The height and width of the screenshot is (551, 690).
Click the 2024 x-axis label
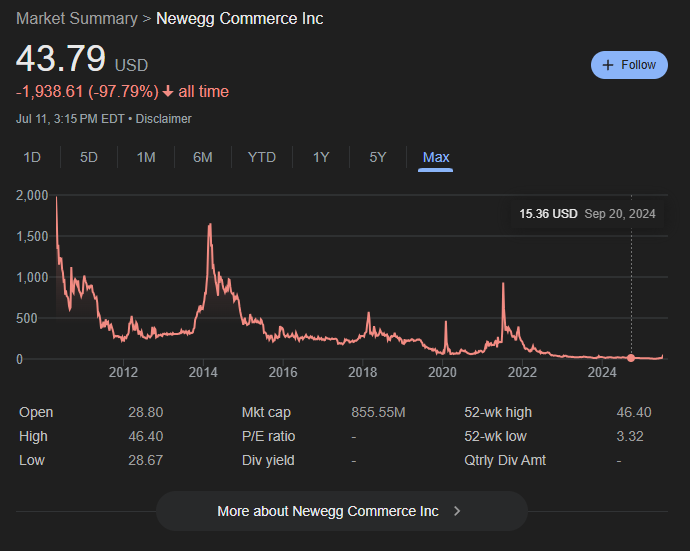[x=602, y=372]
